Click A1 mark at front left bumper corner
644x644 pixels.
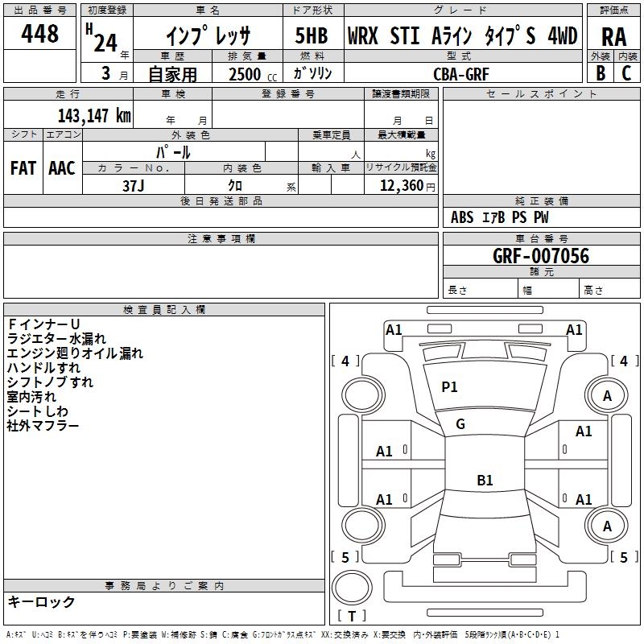(x=394, y=330)
